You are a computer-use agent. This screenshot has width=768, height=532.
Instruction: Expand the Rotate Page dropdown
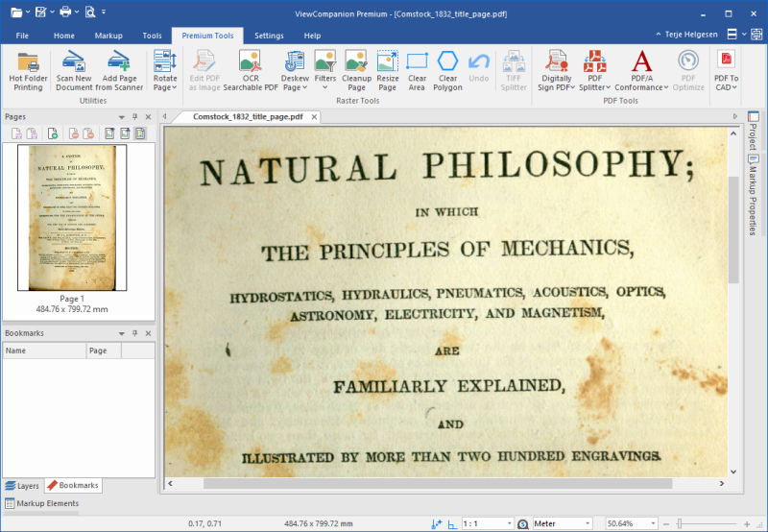(165, 83)
